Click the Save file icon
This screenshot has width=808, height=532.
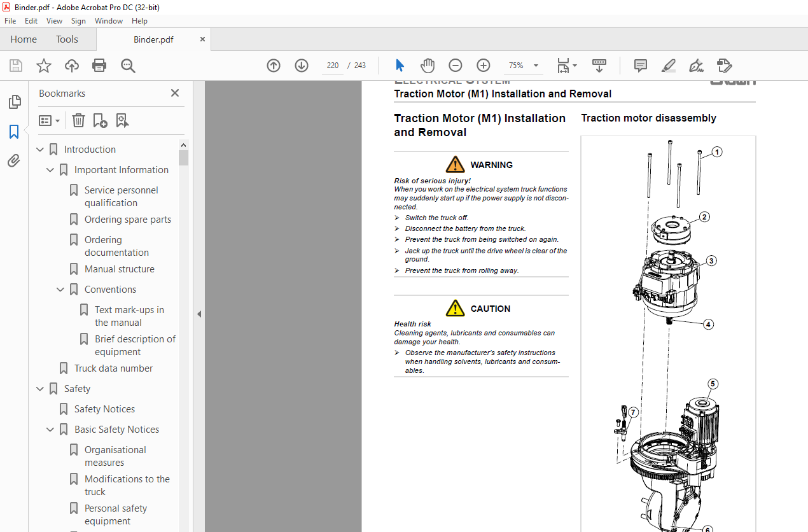click(16, 66)
